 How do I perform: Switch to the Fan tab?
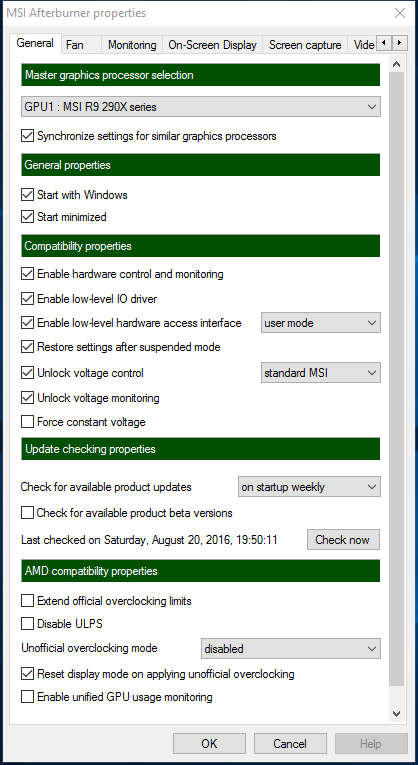pyautogui.click(x=81, y=45)
